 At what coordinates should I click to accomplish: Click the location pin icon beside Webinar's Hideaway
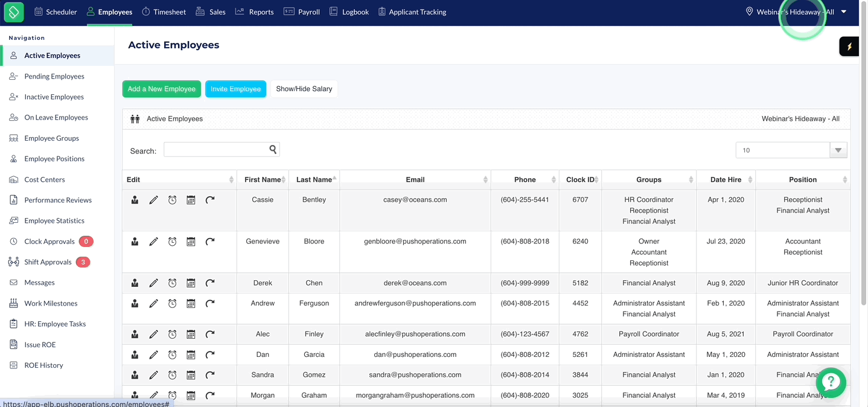[x=749, y=11]
